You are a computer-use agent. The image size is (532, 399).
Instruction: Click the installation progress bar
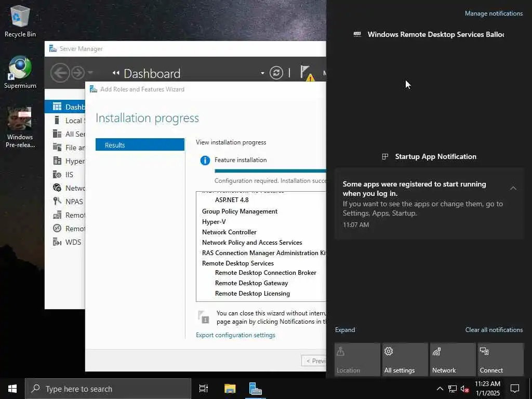[270, 170]
